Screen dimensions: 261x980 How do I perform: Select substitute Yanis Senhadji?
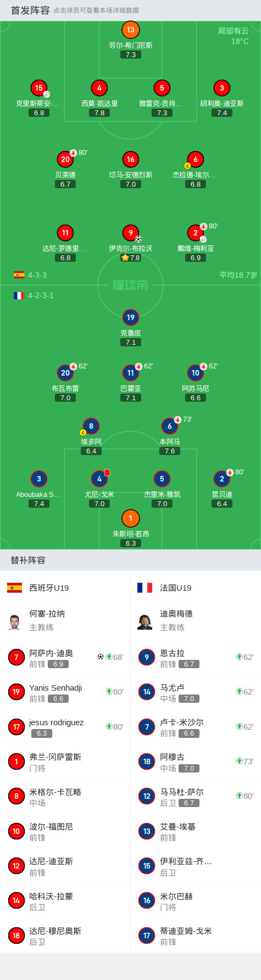(65, 692)
